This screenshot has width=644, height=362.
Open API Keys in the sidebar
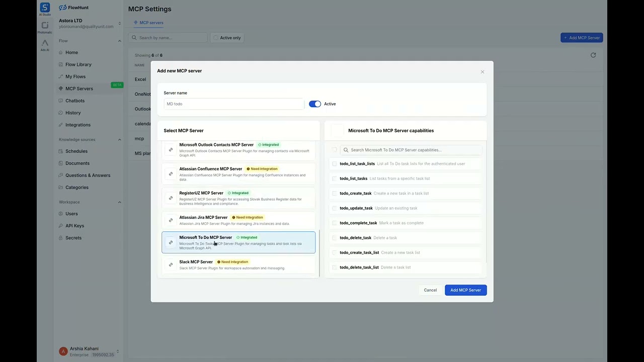tap(74, 226)
